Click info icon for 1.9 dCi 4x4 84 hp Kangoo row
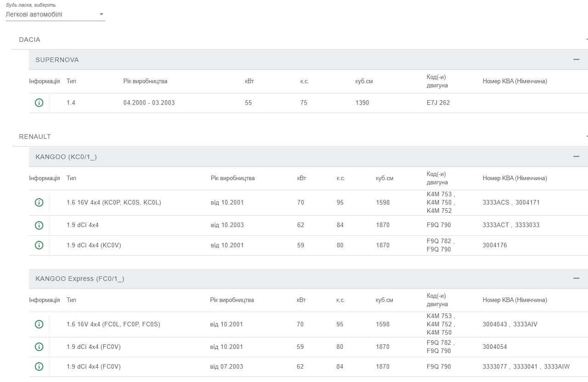 click(x=39, y=225)
